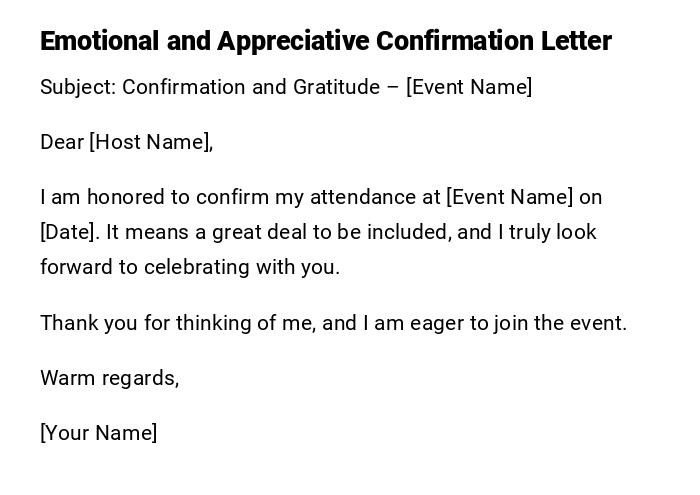Click the word "Dear" in the salutation
This screenshot has height=495, width=700.
[62, 142]
